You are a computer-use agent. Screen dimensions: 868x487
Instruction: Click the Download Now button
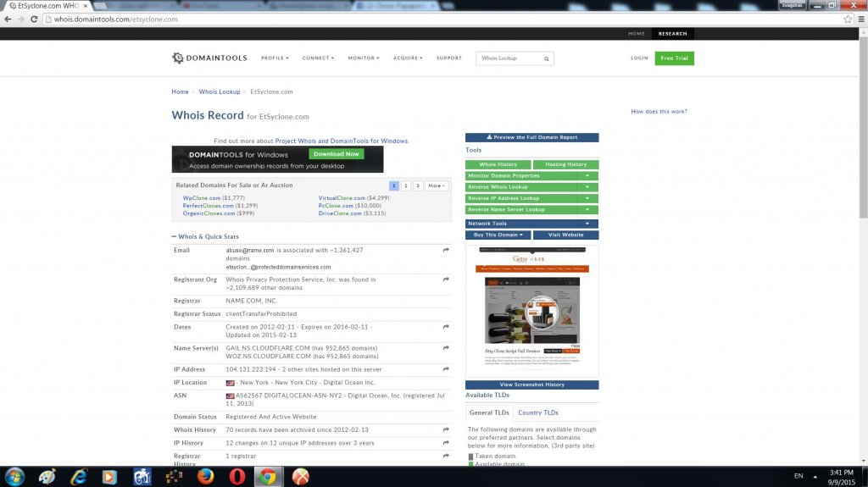(336, 154)
